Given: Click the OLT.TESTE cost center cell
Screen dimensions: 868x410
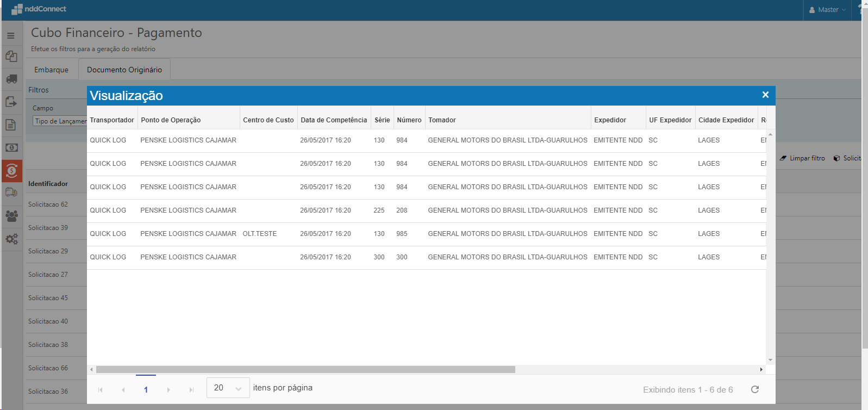Looking at the screenshot, I should coord(260,234).
